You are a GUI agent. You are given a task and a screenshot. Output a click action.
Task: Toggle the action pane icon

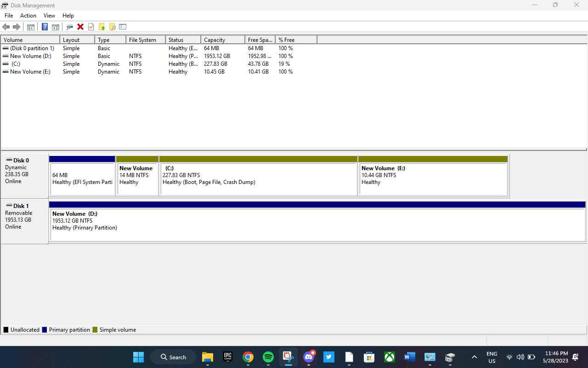coord(56,26)
